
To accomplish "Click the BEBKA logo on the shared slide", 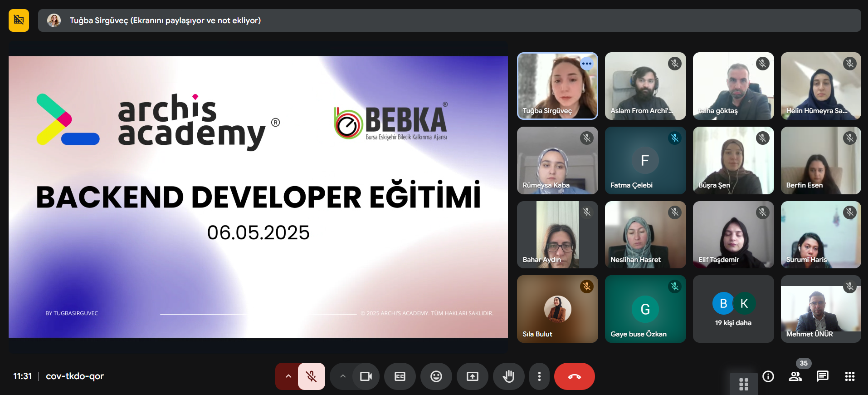I will (x=391, y=121).
